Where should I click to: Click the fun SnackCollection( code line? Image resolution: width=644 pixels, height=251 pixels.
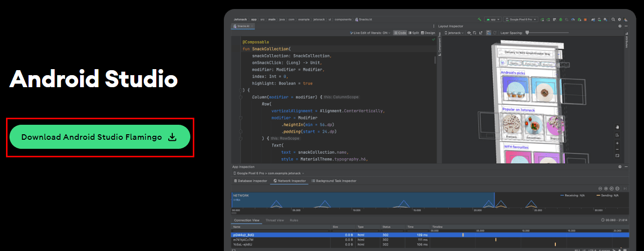point(266,49)
